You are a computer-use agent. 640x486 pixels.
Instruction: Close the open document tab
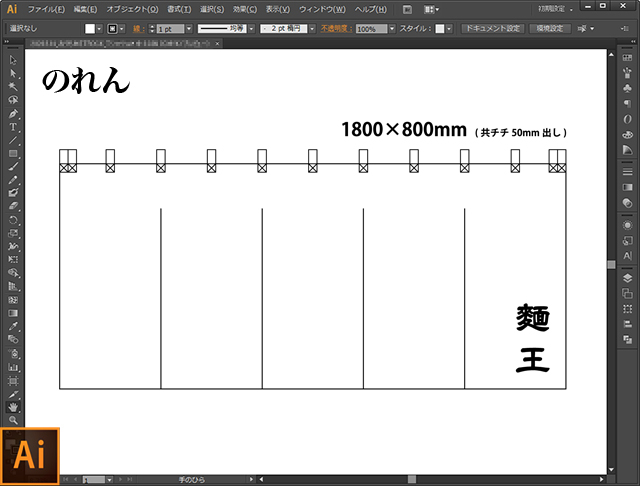tap(217, 43)
